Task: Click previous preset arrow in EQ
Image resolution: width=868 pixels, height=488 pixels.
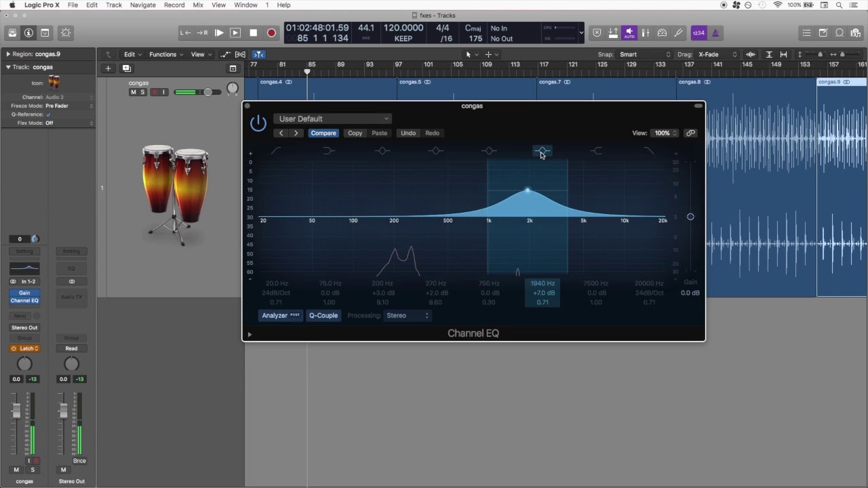Action: coord(281,133)
